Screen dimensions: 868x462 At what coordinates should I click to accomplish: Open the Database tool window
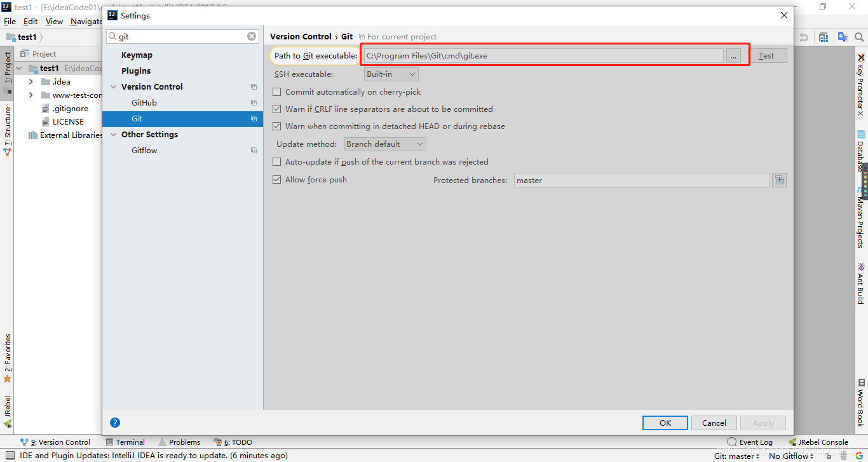(x=861, y=151)
